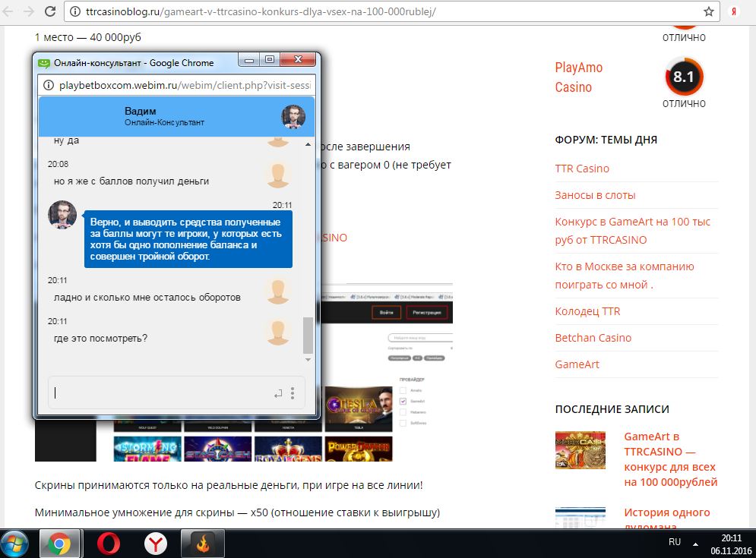Click the chat scrollbar thumb
The height and width of the screenshot is (558, 756).
pos(308,336)
